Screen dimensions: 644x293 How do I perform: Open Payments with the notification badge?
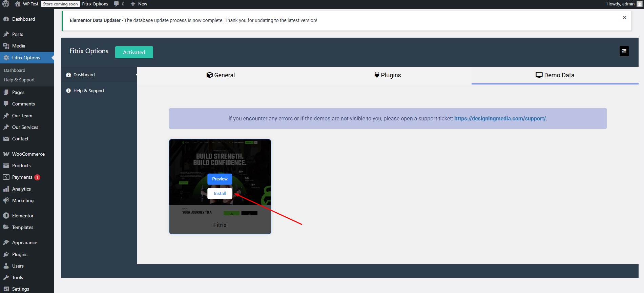[x=22, y=177]
